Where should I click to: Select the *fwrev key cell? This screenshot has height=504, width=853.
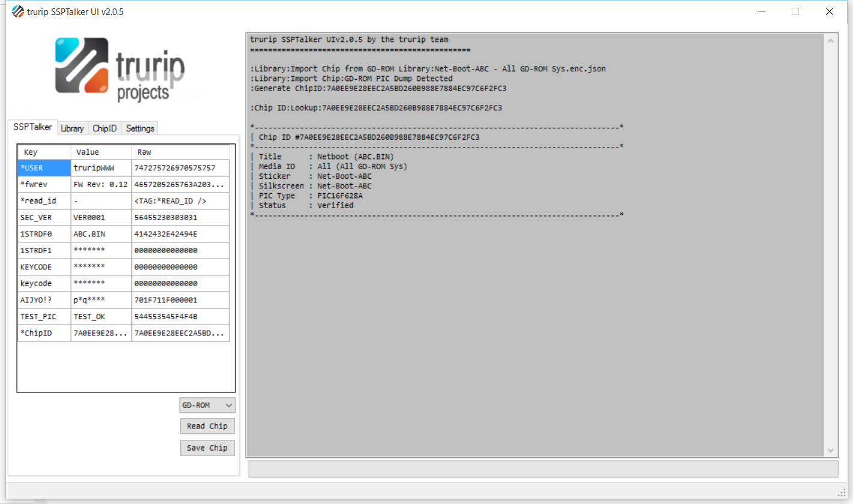(x=44, y=185)
